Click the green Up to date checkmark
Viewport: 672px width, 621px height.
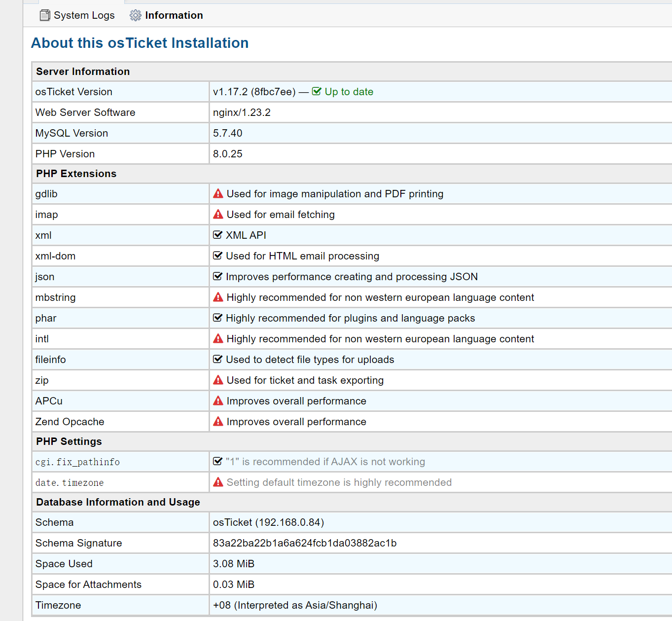pyautogui.click(x=317, y=92)
